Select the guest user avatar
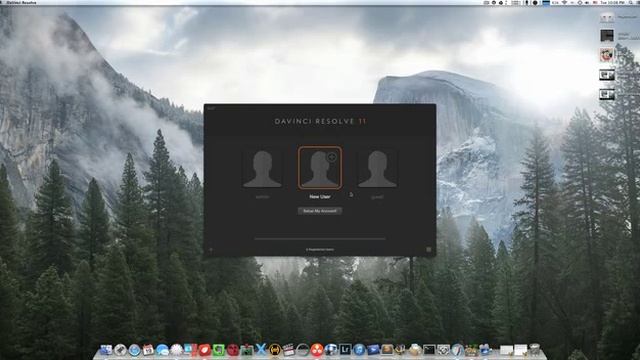The height and width of the screenshot is (360, 640). pos(377,168)
